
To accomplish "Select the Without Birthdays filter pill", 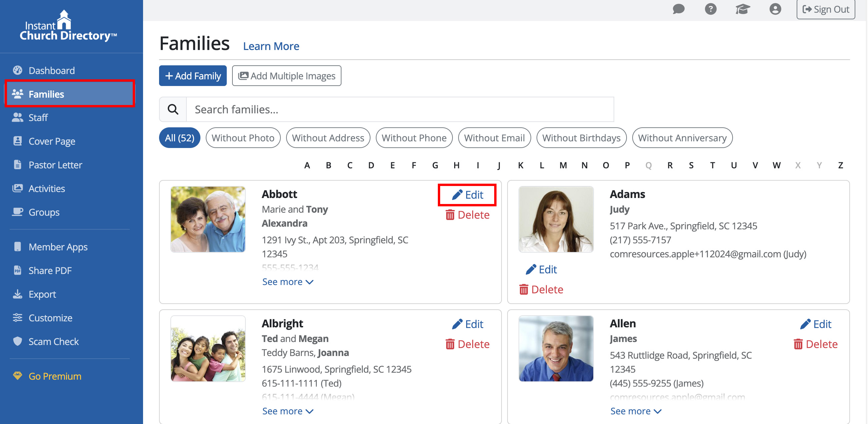I will [581, 138].
